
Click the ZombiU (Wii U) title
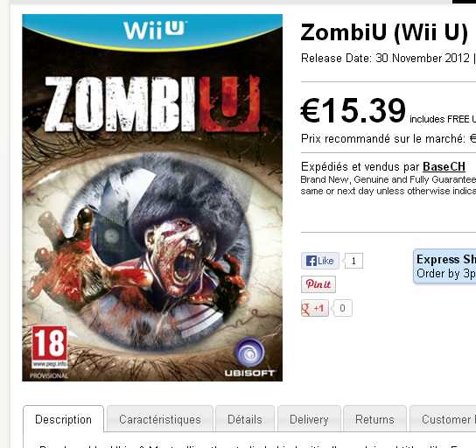384,32
